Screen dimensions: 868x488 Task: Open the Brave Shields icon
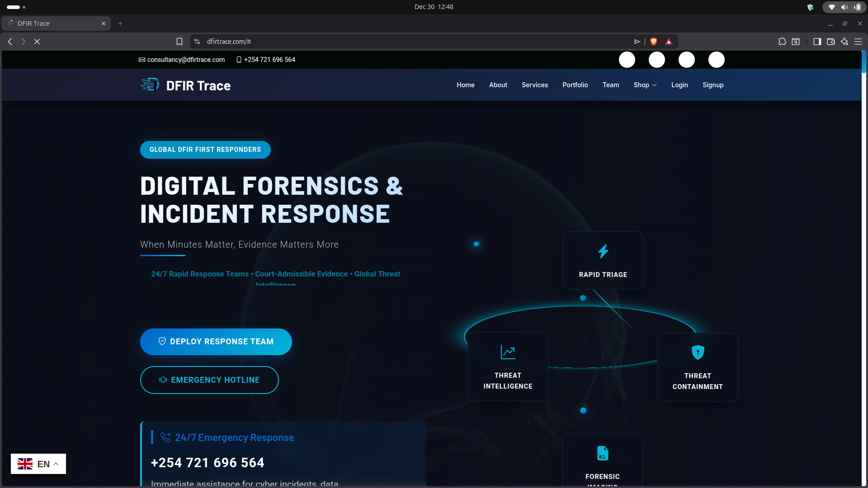(x=654, y=41)
